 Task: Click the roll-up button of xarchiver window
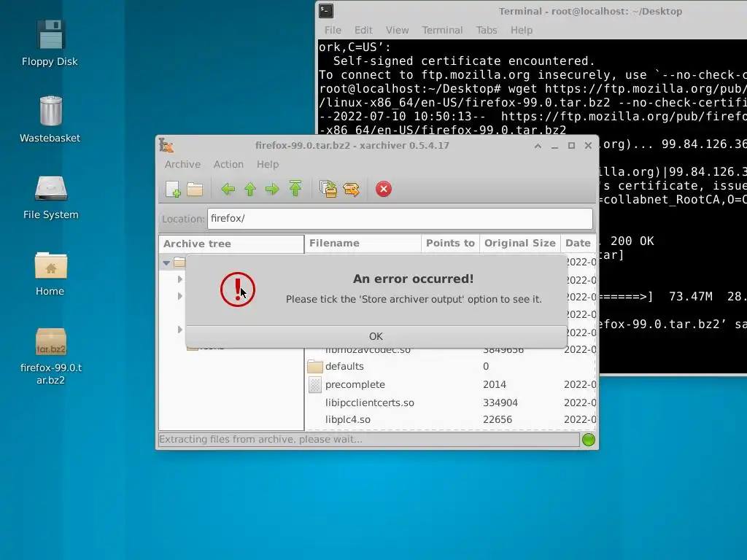[x=538, y=146]
